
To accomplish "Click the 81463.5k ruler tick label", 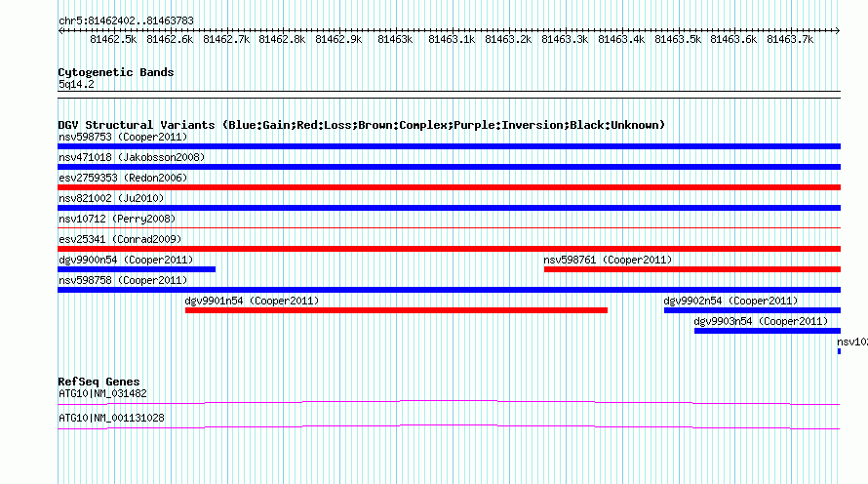I will [678, 39].
